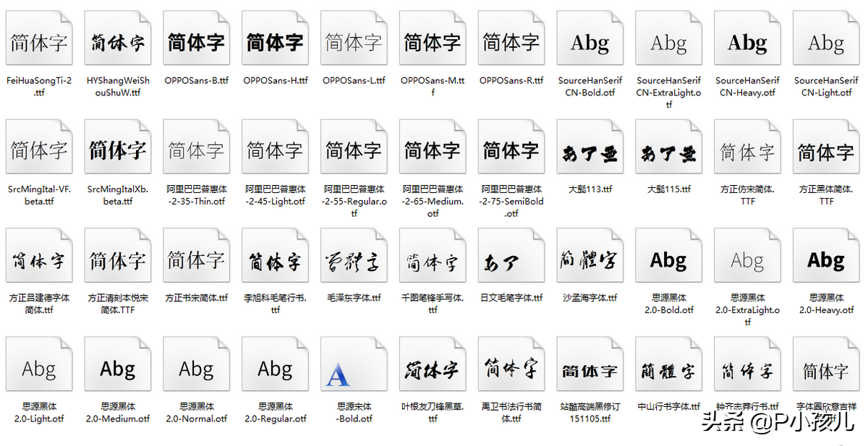This screenshot has width=868, height=446.
Task: Open the HYShangWeiShouShuW.ttf font icon
Action: pyautogui.click(x=118, y=38)
